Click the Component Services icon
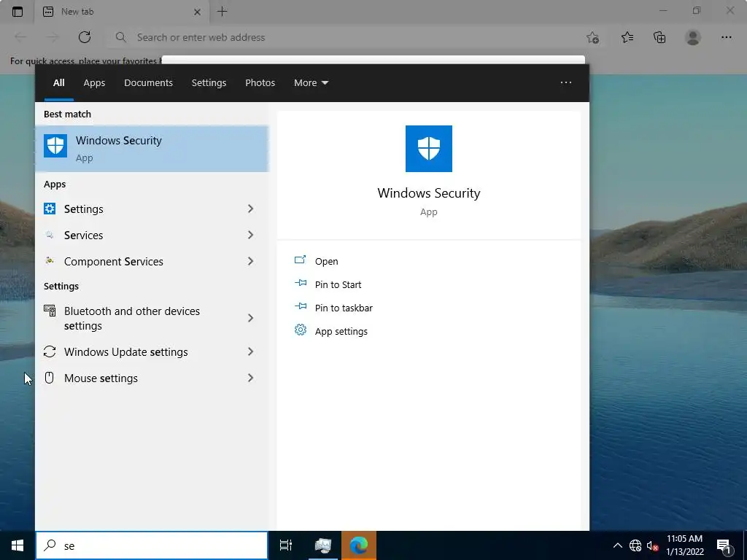This screenshot has height=560, width=747. [50, 260]
